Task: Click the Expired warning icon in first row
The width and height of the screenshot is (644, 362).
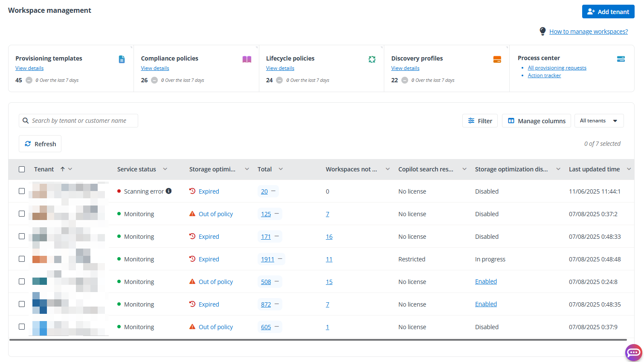Action: coord(193,191)
